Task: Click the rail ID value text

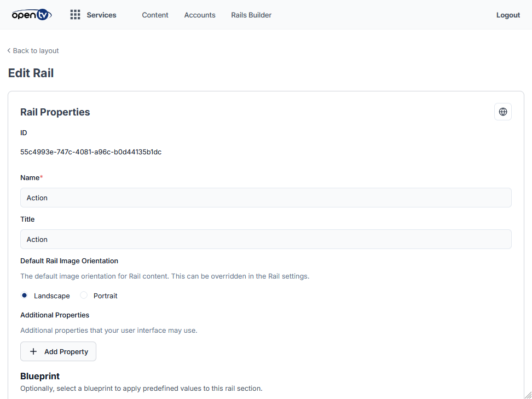Action: (x=91, y=152)
